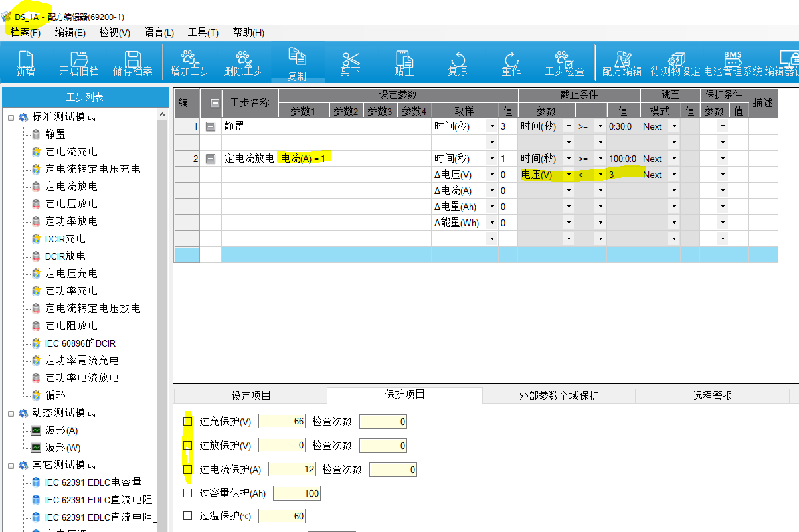The width and height of the screenshot is (799, 532).
Task: Collapse step 2 定电流放电 row toggle
Action: tap(210, 159)
